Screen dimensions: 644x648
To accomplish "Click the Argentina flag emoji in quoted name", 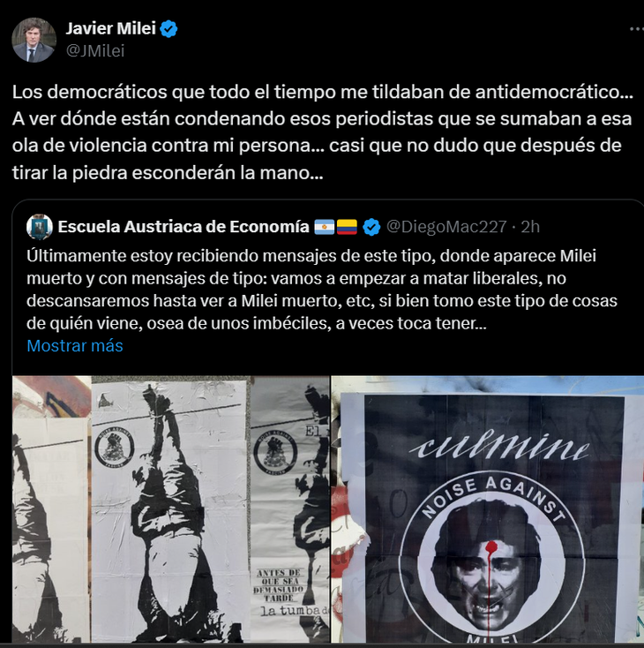I will click(325, 227).
